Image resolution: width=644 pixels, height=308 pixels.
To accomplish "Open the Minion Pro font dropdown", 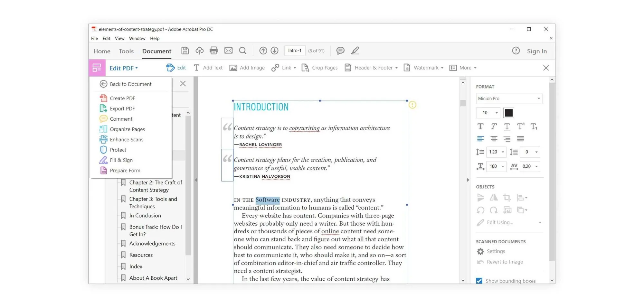I will 538,98.
